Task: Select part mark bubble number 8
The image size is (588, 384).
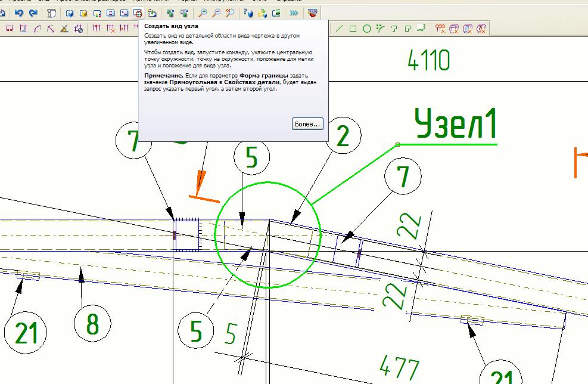Action: [x=92, y=324]
